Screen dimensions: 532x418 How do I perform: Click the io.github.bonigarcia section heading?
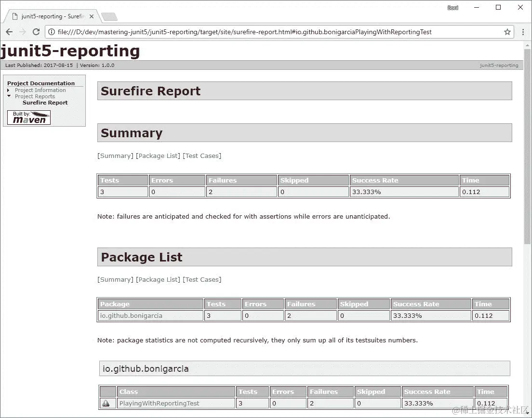pyautogui.click(x=305, y=368)
